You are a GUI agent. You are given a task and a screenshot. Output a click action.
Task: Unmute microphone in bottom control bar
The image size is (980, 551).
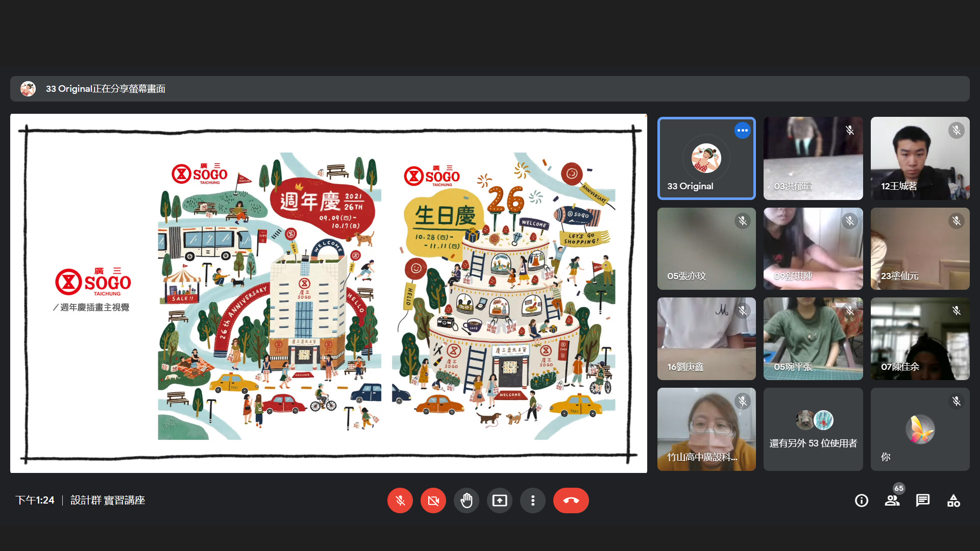(x=400, y=500)
